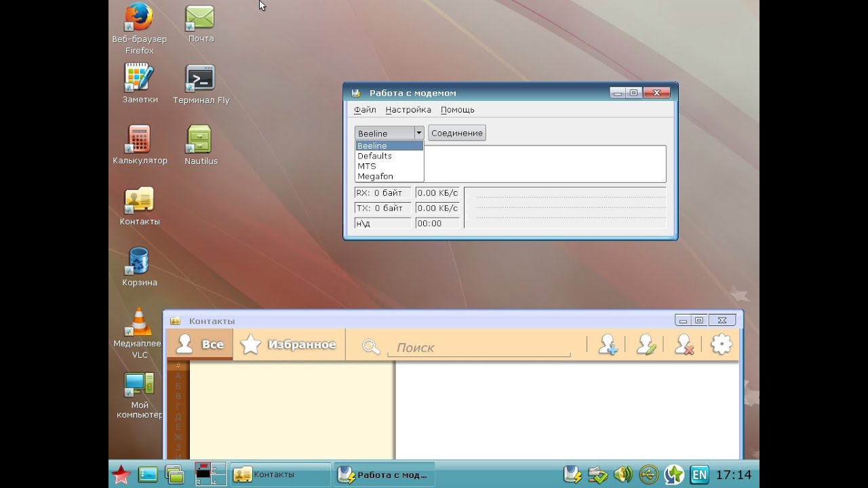Open the volume speaker tray icon

(x=623, y=474)
